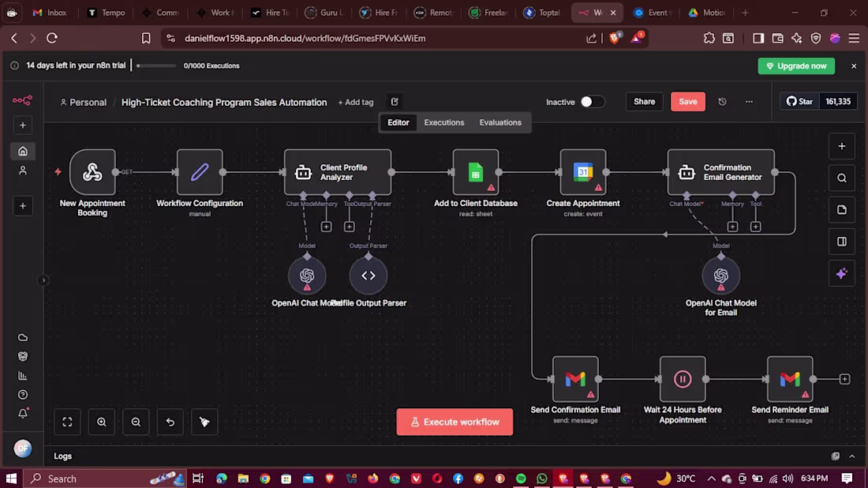Viewport: 868px width, 488px height.
Task: Click the executions usage progress bar
Action: [x=156, y=66]
